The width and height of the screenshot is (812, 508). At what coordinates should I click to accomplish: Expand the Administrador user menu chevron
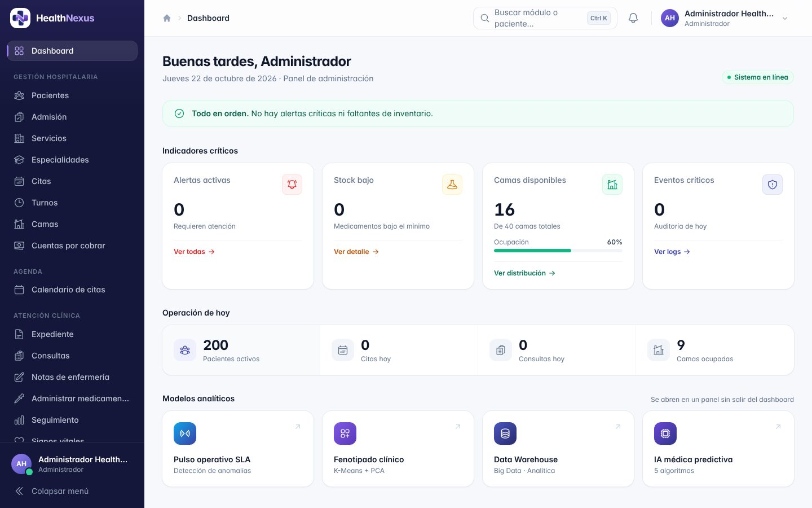click(x=785, y=19)
